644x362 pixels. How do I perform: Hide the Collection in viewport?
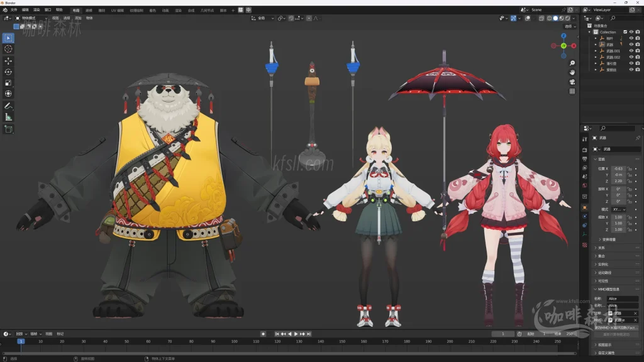[x=631, y=32]
